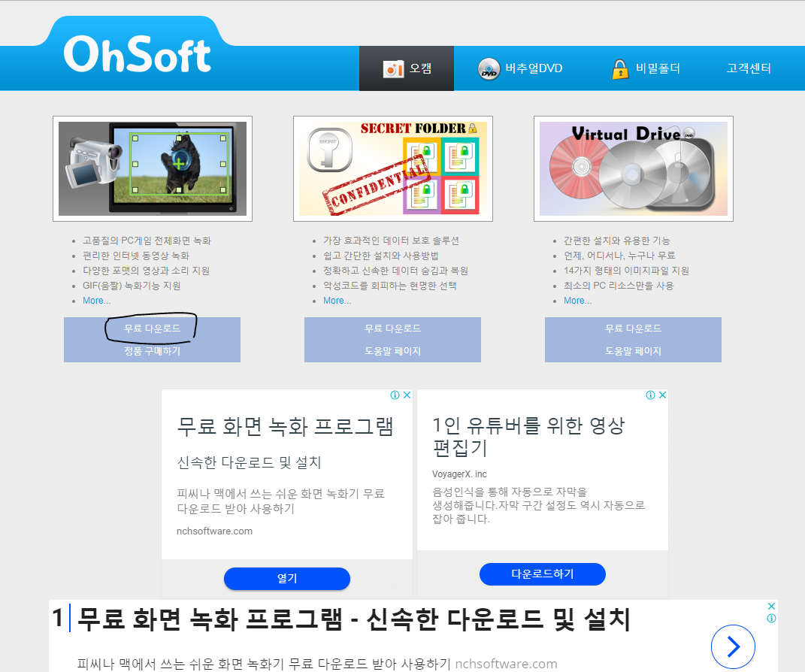The height and width of the screenshot is (672, 805).
Task: Open the Secret Folder product image
Action: pos(393,169)
